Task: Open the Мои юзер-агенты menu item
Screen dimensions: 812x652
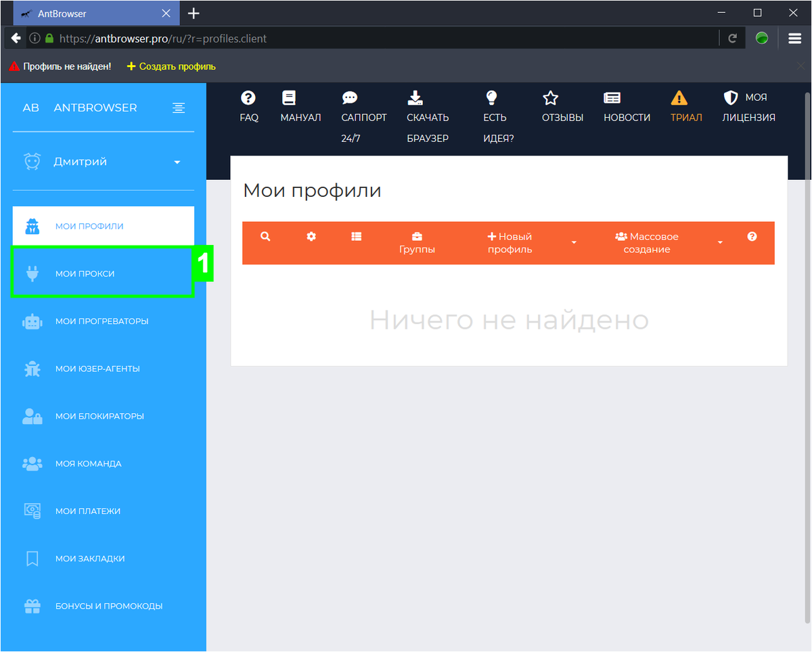Action: click(x=104, y=369)
